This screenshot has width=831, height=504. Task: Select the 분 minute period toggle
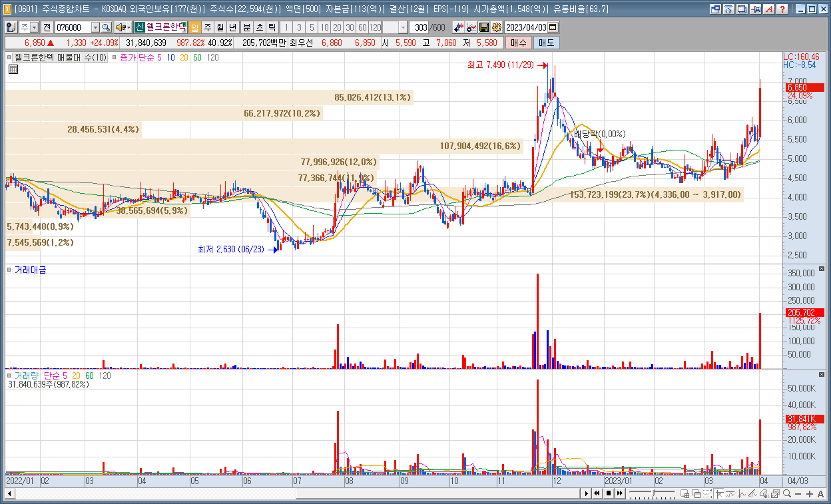[x=246, y=27]
